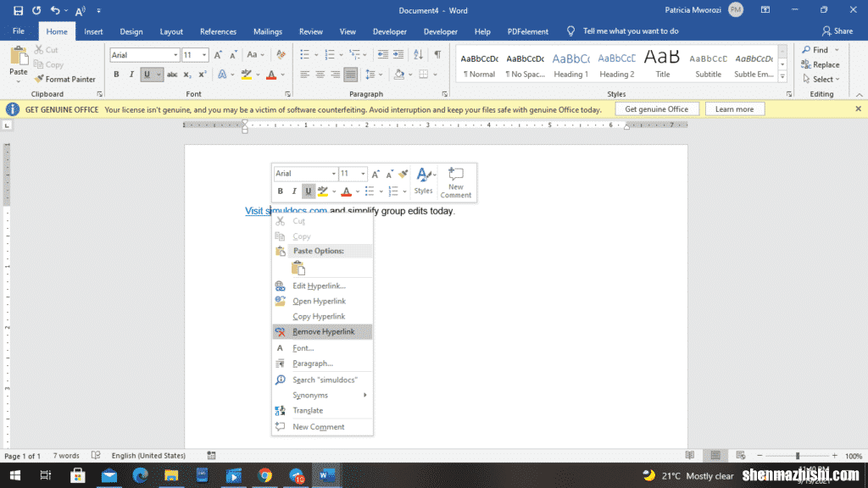
Task: Open ribbon font name dropdown
Action: coord(175,55)
